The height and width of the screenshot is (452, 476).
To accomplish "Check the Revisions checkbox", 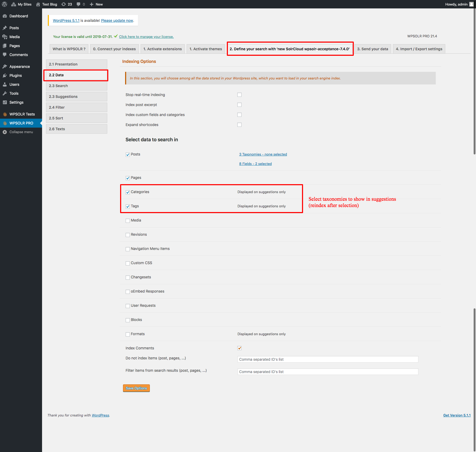I will click(x=128, y=235).
